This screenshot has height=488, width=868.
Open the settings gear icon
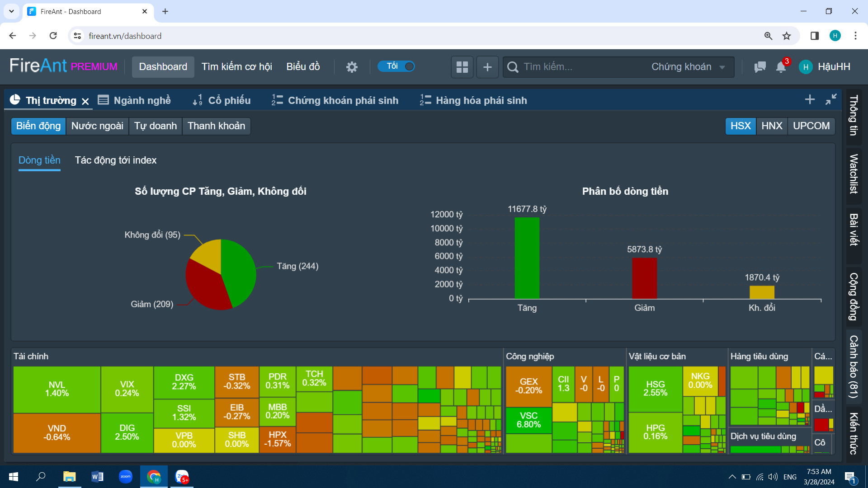coord(352,67)
